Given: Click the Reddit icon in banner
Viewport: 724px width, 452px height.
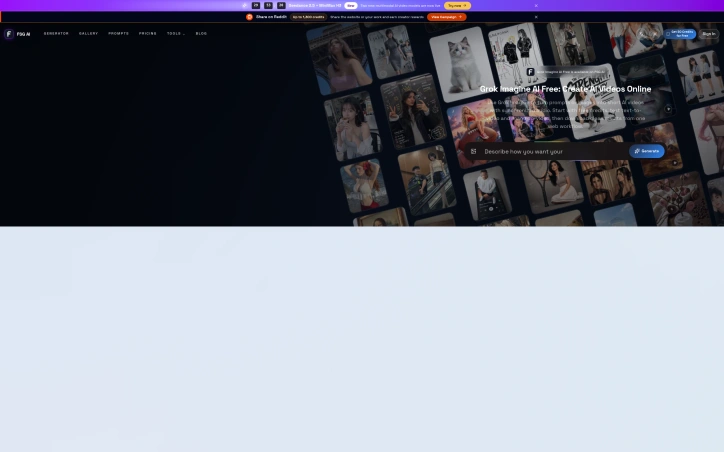Looking at the screenshot, I should [x=249, y=17].
